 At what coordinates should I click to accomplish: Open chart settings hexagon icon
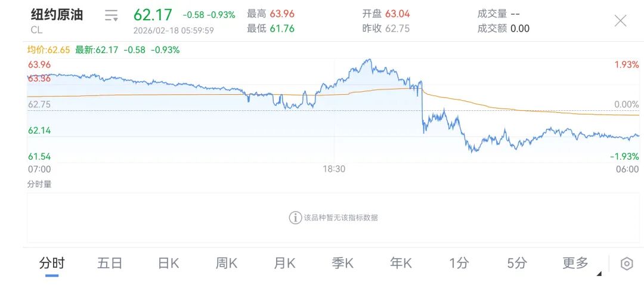click(x=626, y=264)
